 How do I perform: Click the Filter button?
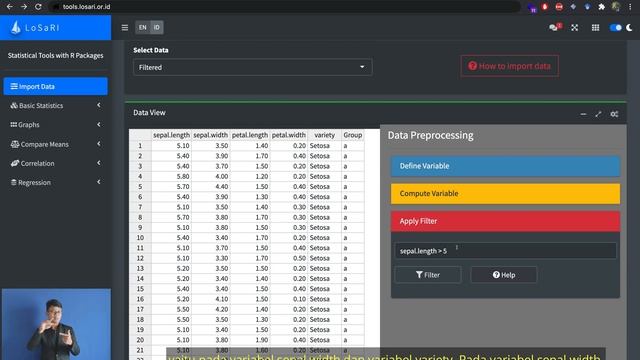428,275
